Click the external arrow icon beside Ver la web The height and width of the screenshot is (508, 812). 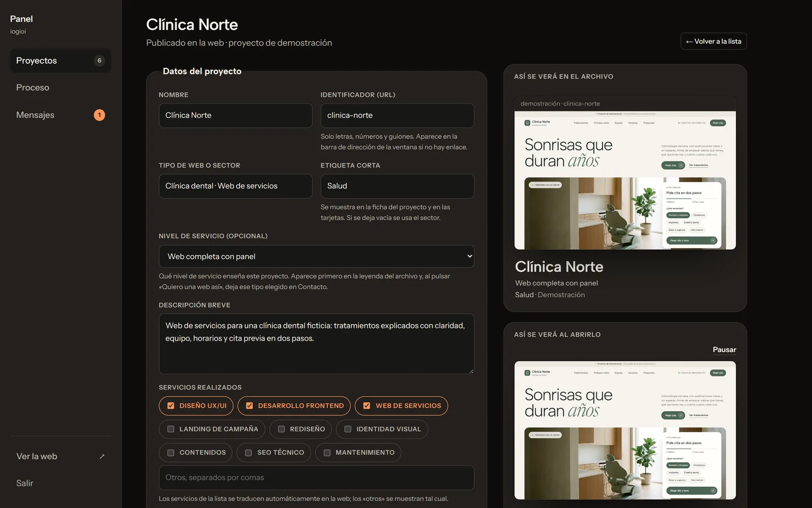[x=102, y=456]
